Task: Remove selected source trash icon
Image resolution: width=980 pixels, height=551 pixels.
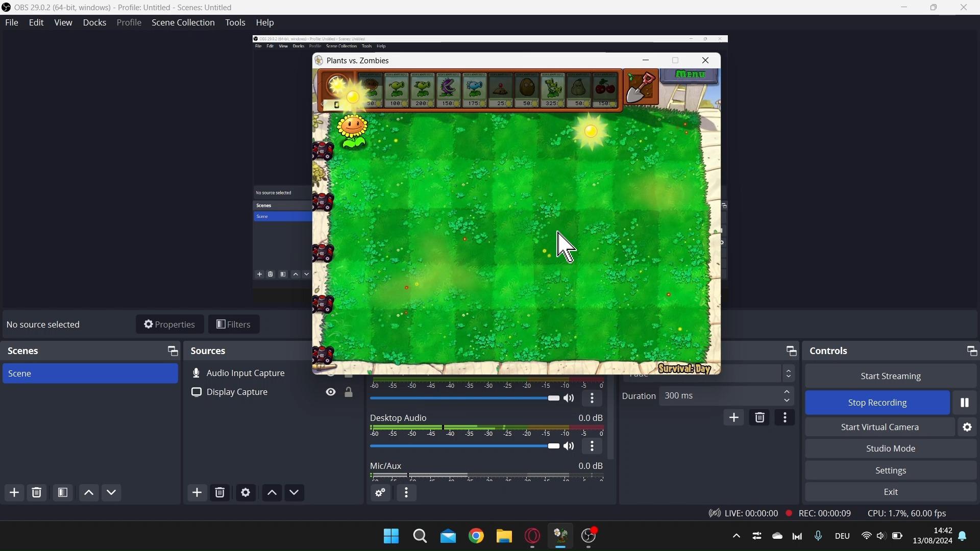Action: click(x=220, y=493)
